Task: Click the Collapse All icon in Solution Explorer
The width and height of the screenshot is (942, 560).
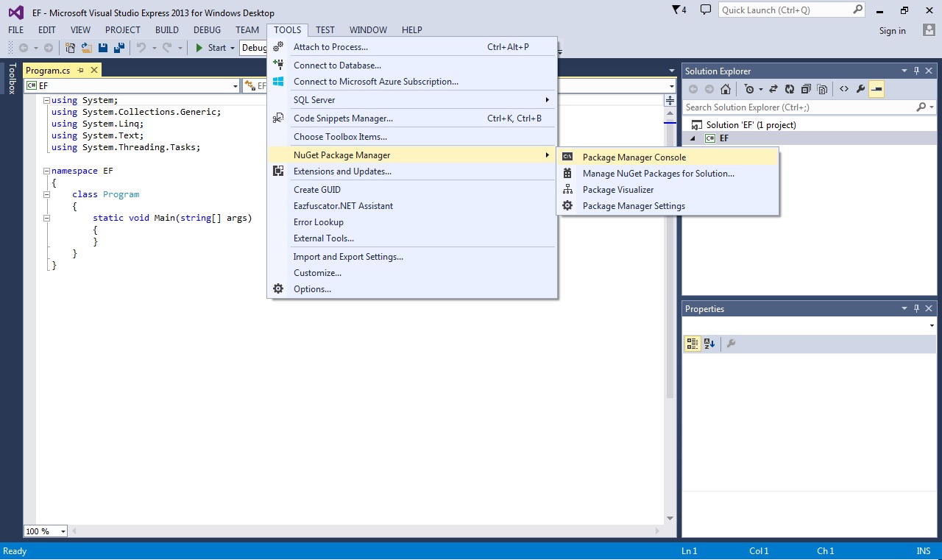Action: pos(807,89)
